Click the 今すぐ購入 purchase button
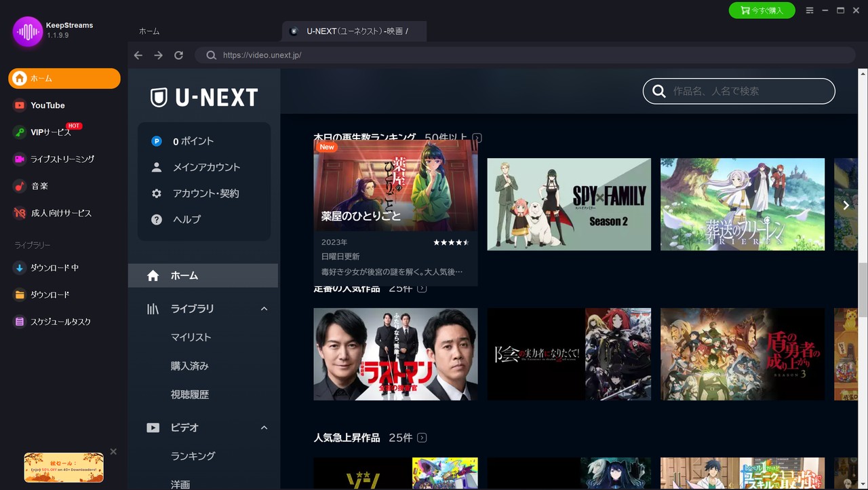The height and width of the screenshot is (490, 868). click(x=762, y=10)
